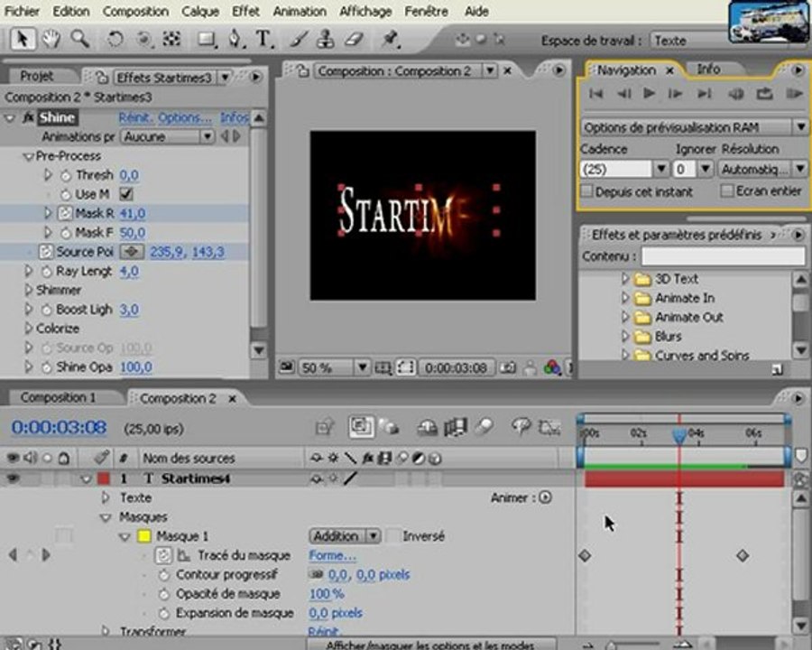
Task: Select the Pen tool
Action: tap(235, 40)
